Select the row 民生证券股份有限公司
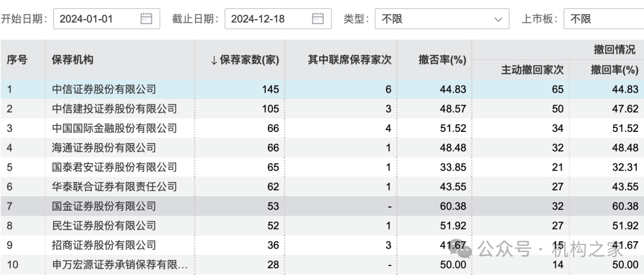This screenshot has height=275, width=644. (x=322, y=225)
